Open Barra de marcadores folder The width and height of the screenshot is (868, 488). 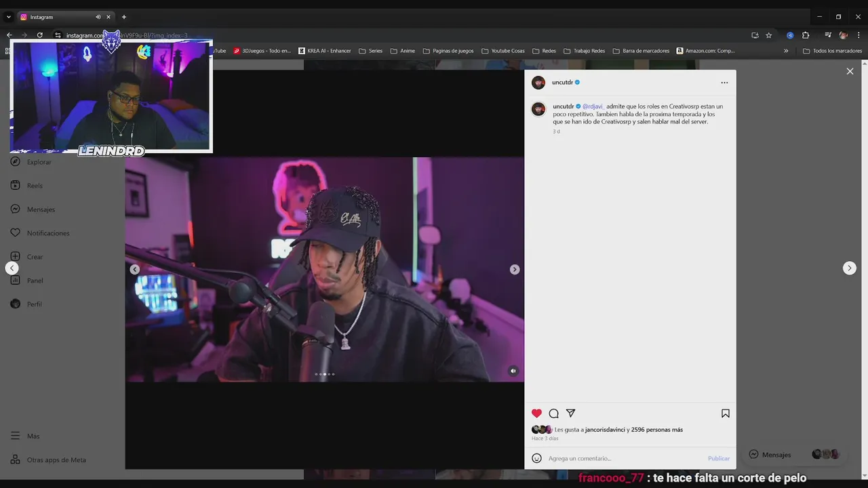click(x=641, y=51)
